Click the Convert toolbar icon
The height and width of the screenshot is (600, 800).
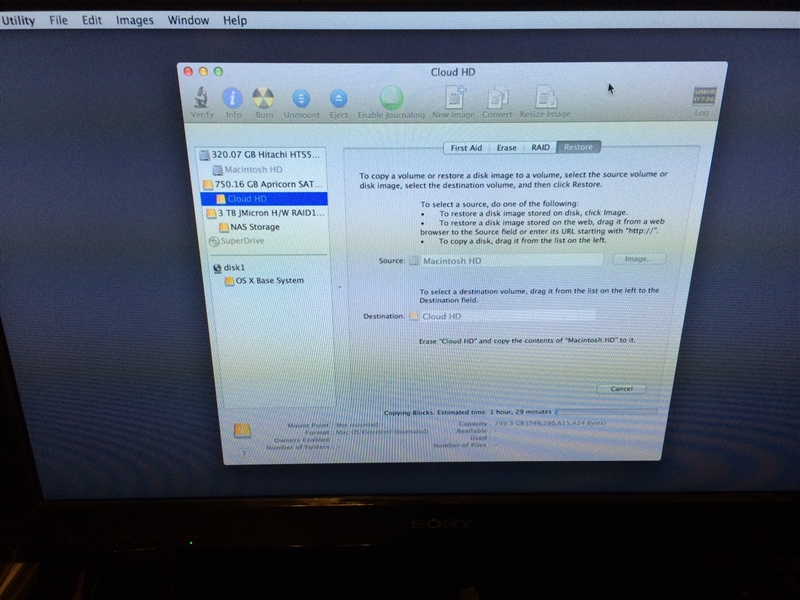tap(497, 102)
